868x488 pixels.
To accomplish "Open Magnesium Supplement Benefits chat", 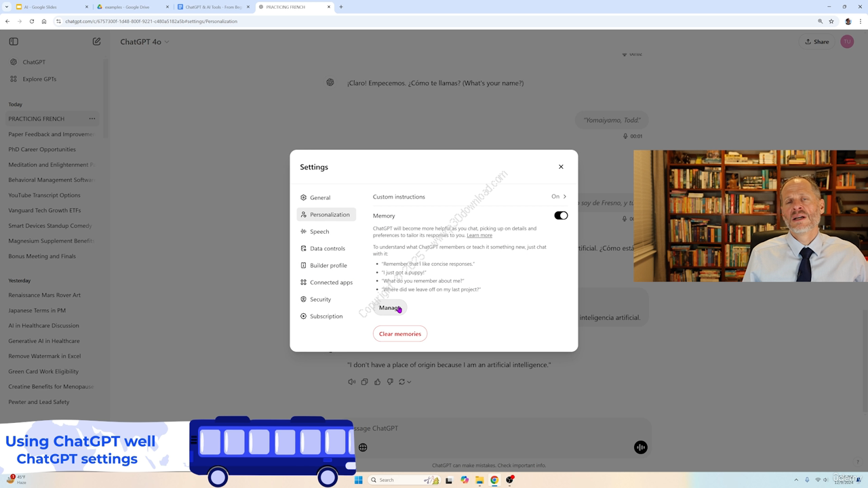I will point(51,241).
